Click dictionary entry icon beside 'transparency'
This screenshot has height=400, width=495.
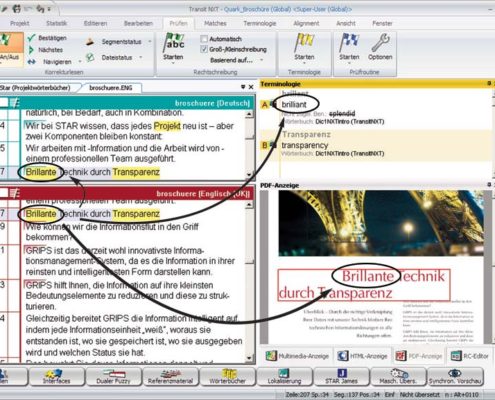274,145
